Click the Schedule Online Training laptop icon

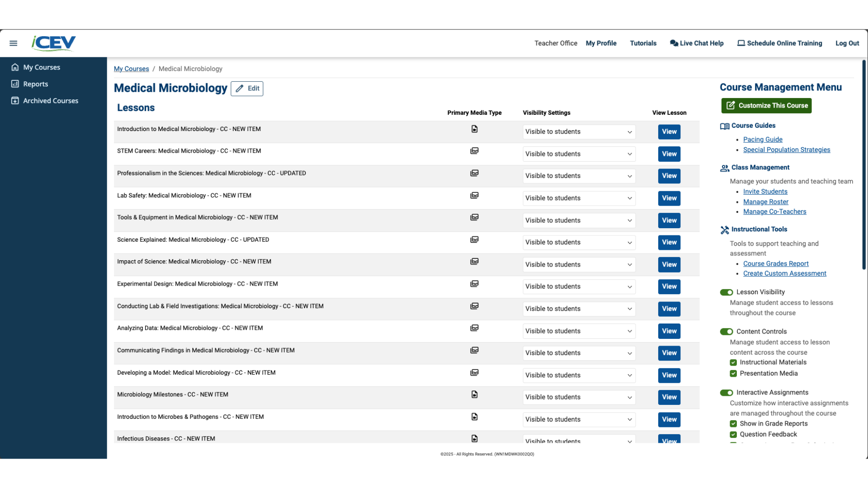(741, 43)
